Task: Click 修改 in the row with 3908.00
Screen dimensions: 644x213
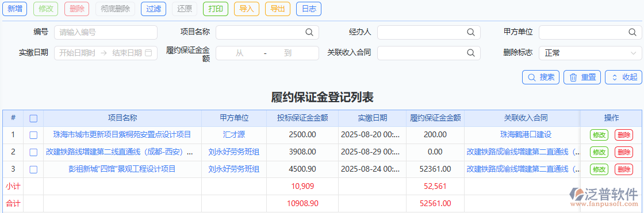Action: tap(599, 152)
